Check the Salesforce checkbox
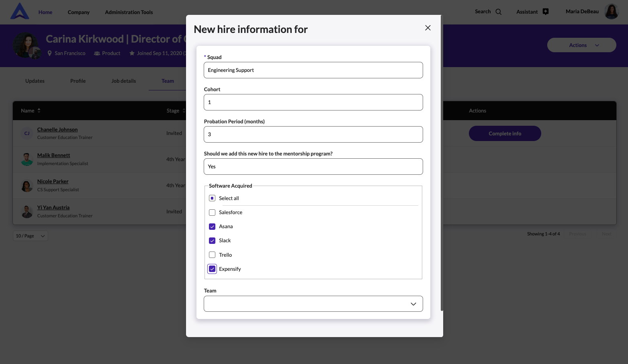 click(x=212, y=213)
